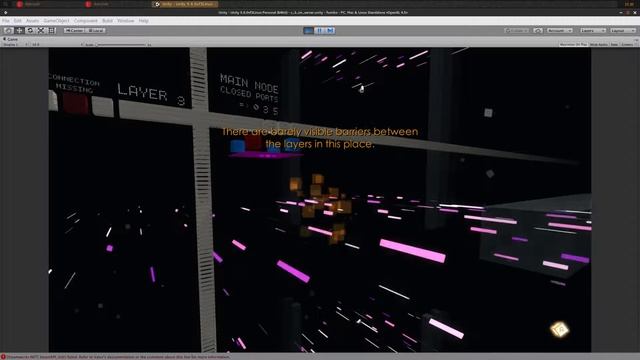Viewport: 640px width, 360px height.
Task: Stop play mode with the Play button
Action: click(x=309, y=31)
